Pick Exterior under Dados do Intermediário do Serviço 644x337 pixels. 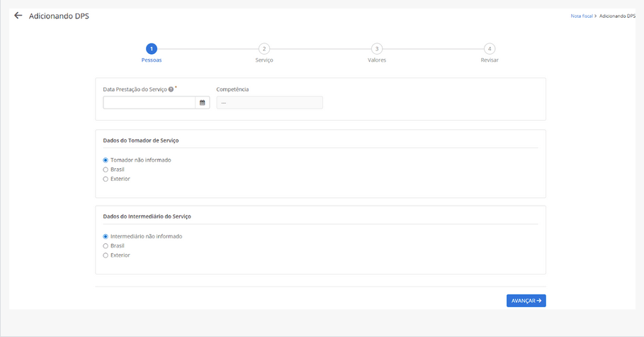(106, 255)
